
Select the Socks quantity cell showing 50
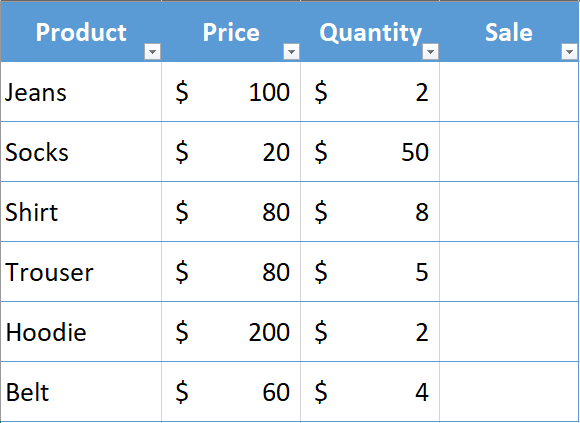point(370,152)
